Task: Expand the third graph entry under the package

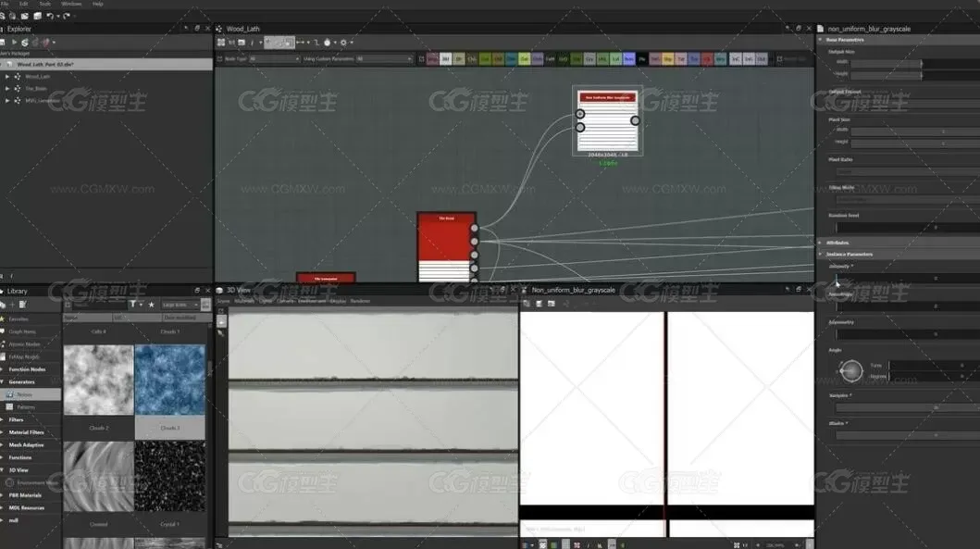Action: (x=6, y=100)
